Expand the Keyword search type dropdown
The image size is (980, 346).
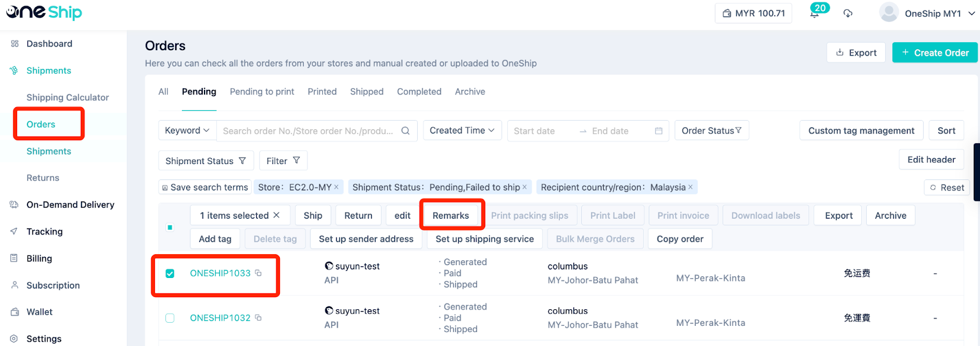[x=187, y=130]
